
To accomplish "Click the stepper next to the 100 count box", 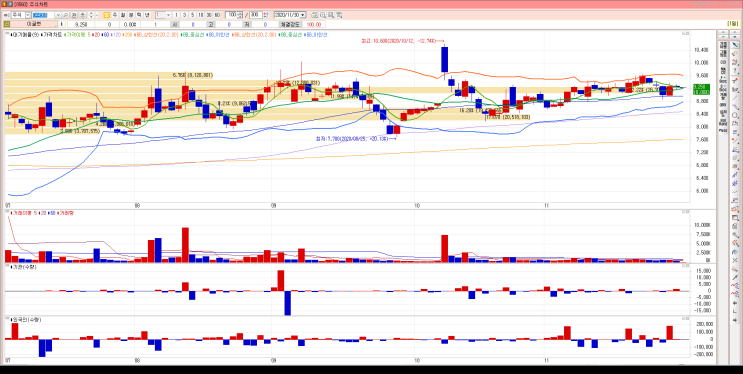I will (240, 15).
